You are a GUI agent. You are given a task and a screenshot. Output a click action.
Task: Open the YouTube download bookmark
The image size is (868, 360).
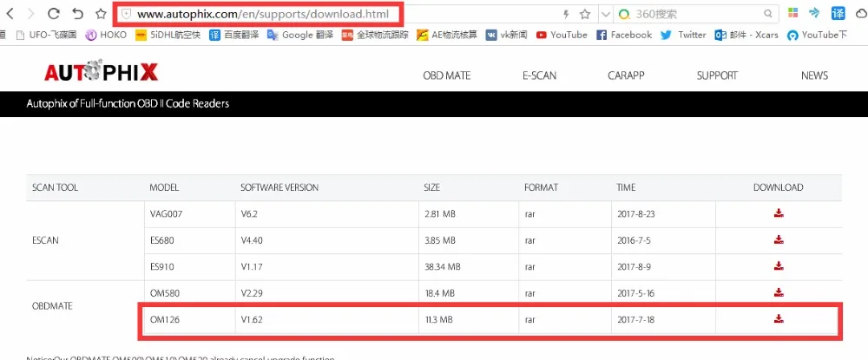[817, 35]
